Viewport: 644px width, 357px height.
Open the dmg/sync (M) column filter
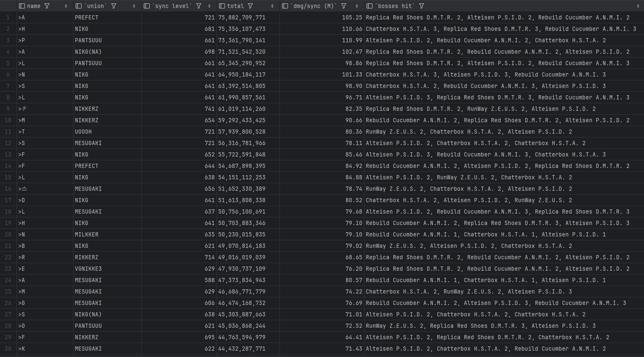[x=344, y=6]
